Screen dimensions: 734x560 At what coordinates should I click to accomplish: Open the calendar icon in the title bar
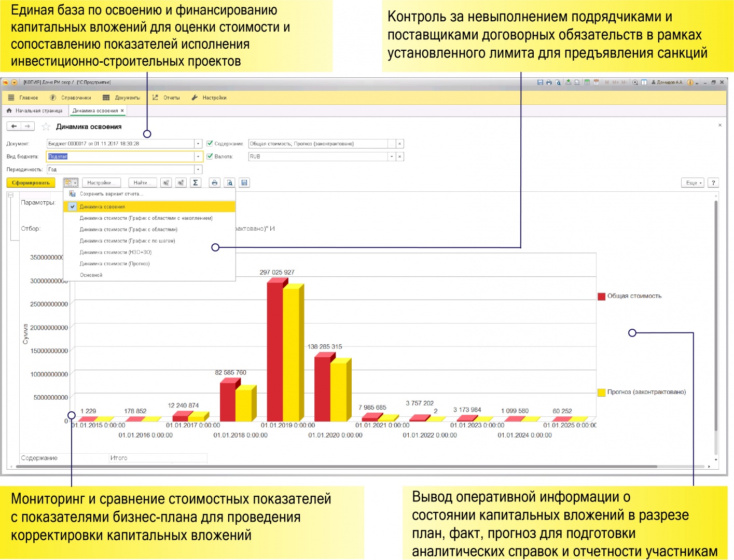(596, 82)
